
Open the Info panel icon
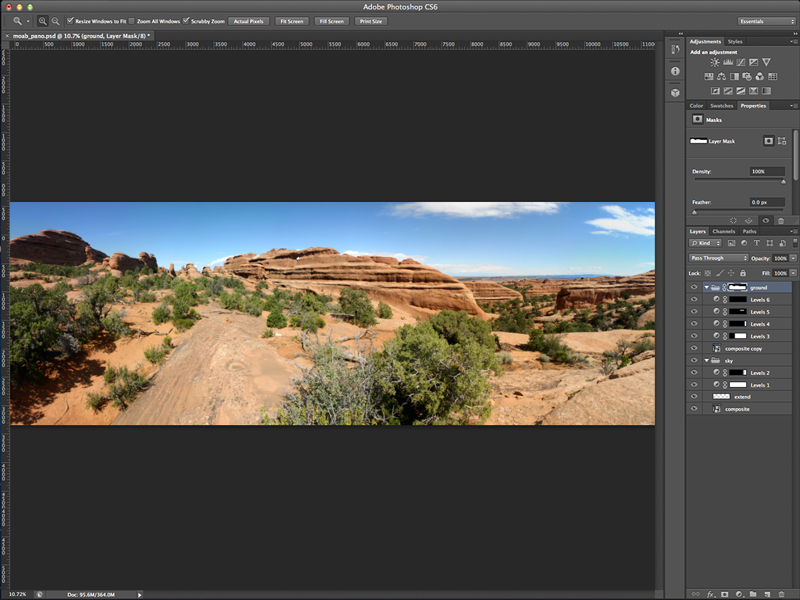[676, 71]
